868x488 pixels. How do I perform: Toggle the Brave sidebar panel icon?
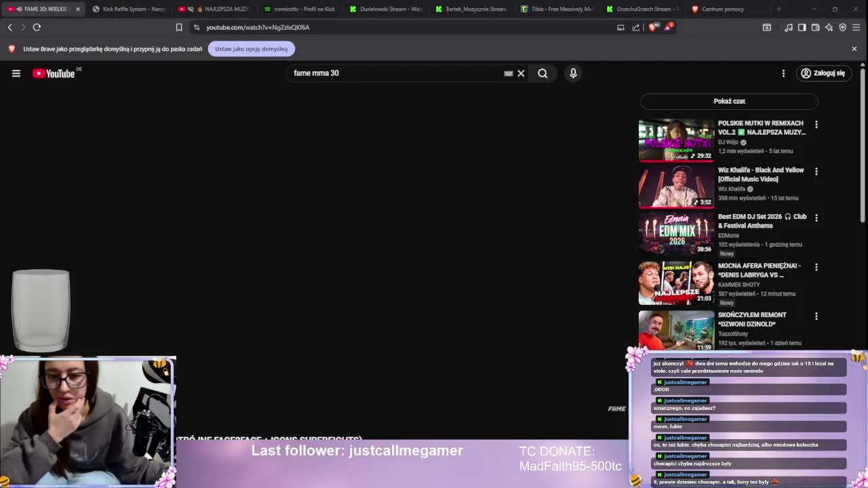tap(802, 27)
